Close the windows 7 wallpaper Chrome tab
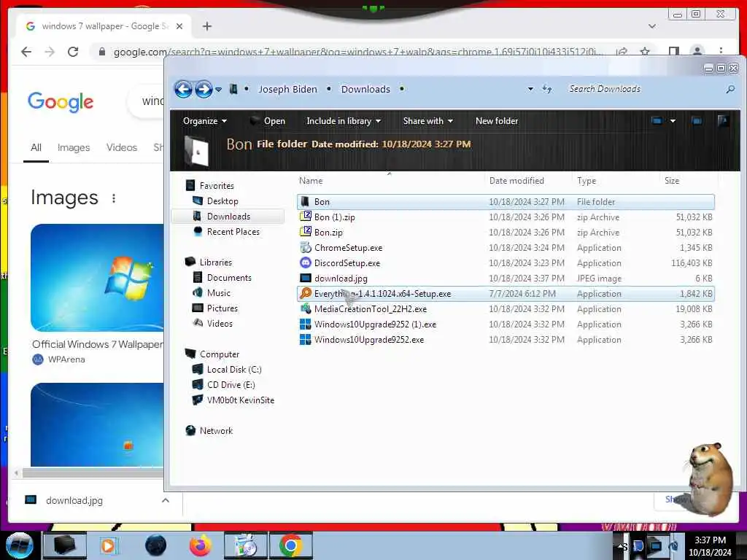 pos(179,26)
